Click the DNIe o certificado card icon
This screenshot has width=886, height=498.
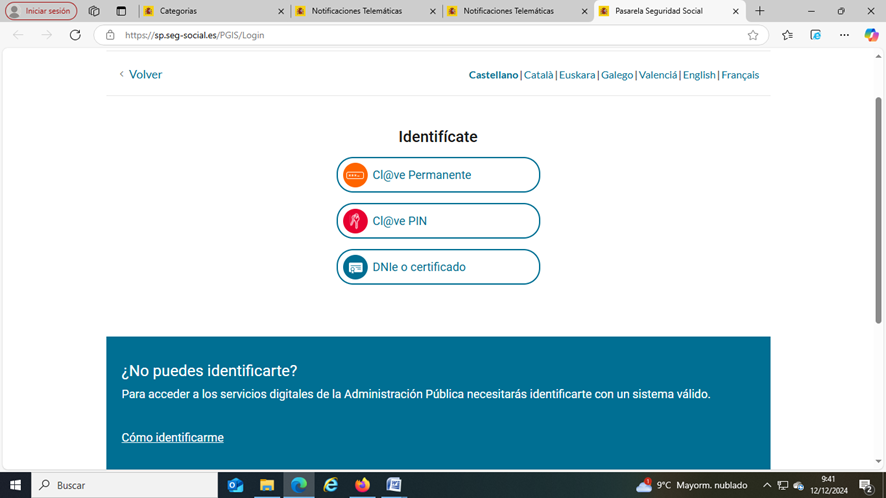point(355,268)
